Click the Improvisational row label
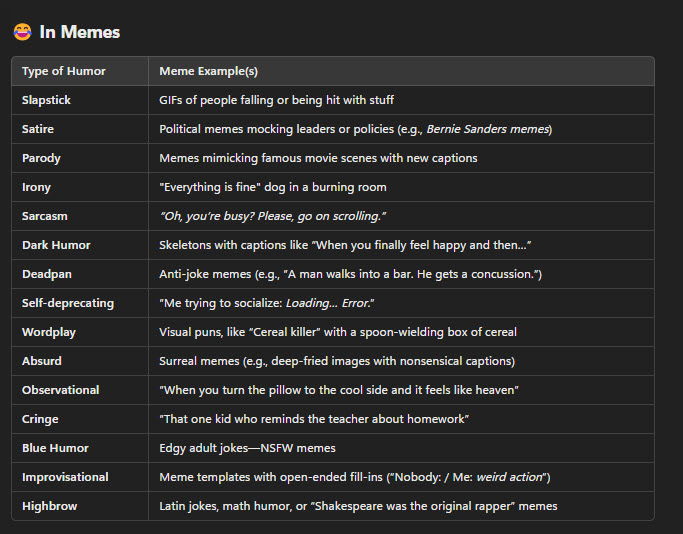Image resolution: width=683 pixels, height=534 pixels. (x=65, y=477)
